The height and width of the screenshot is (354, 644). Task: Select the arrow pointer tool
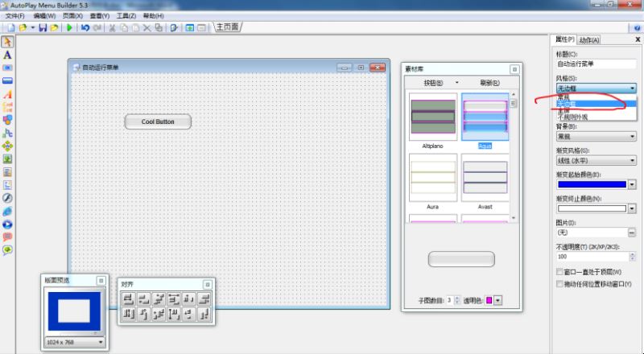pos(7,42)
